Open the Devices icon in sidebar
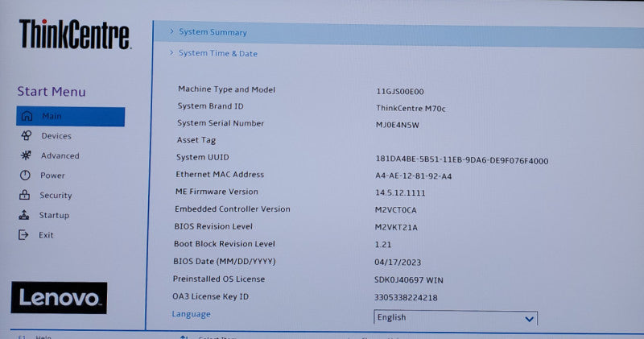 [27, 135]
